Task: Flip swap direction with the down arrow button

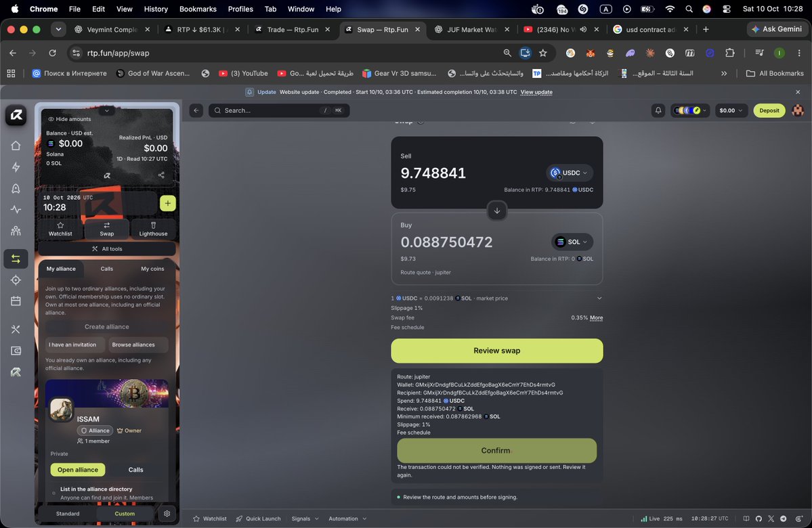Action: [x=496, y=211]
